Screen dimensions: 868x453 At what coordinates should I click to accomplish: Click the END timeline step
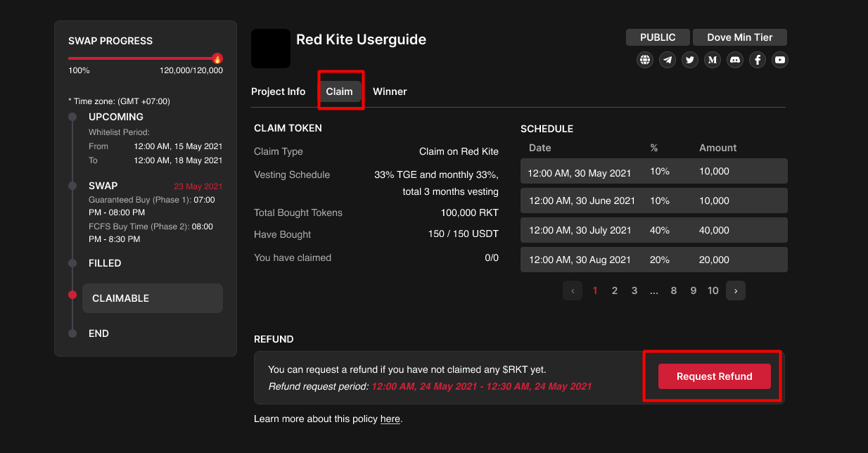(98, 333)
